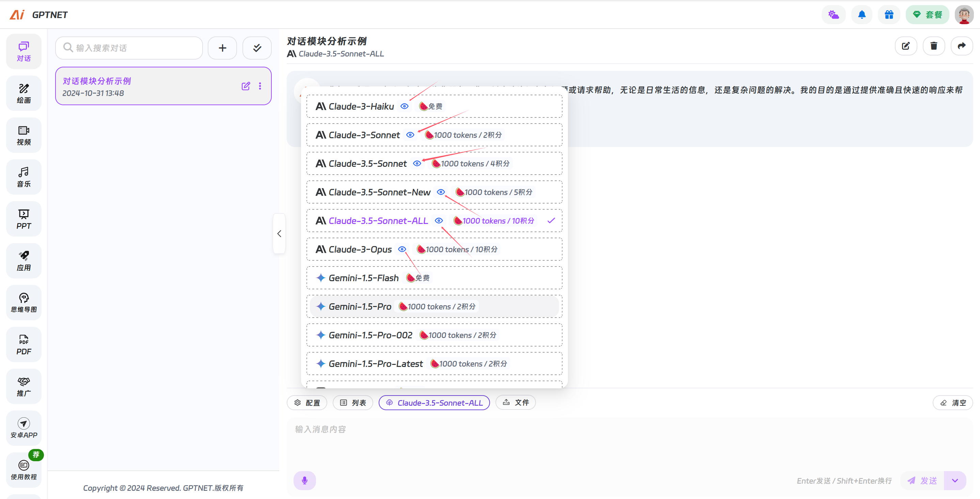Delete the conversation with trash icon
The height and width of the screenshot is (499, 980).
pos(934,46)
